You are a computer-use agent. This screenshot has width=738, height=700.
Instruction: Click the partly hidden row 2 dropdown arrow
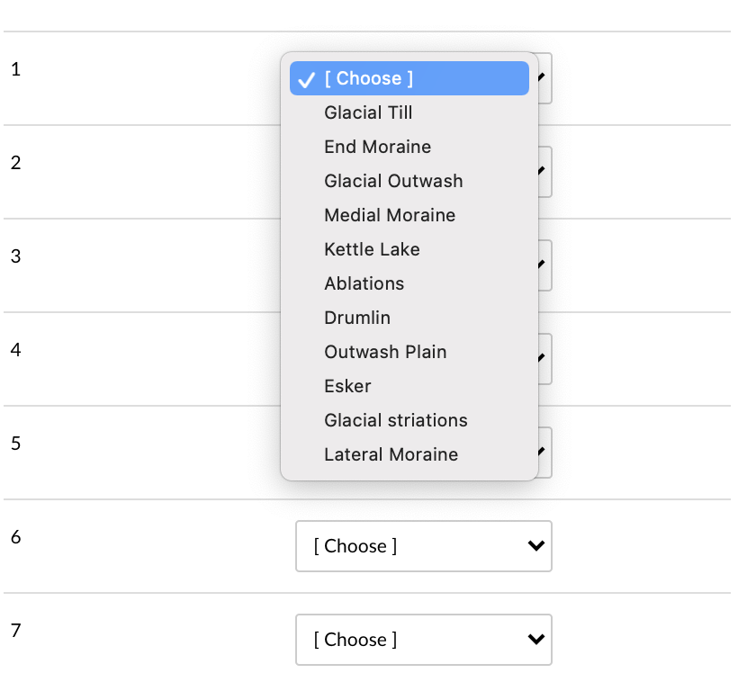point(544,172)
